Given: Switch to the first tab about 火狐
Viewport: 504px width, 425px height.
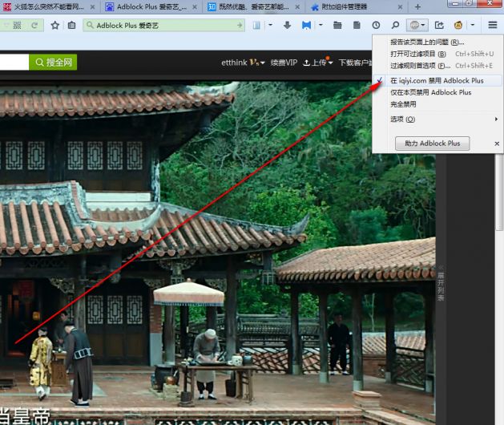Looking at the screenshot, I should [x=48, y=6].
